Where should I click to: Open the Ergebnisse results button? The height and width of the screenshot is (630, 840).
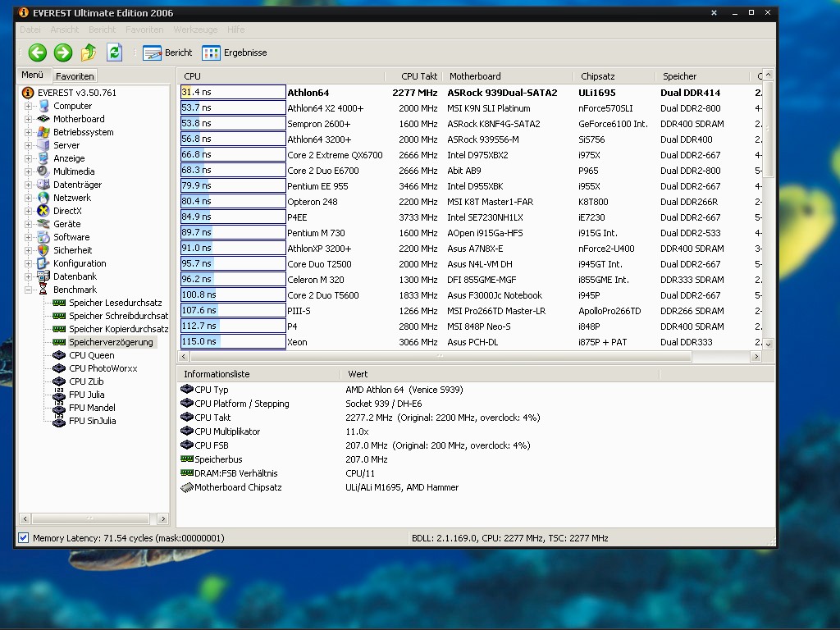[234, 52]
